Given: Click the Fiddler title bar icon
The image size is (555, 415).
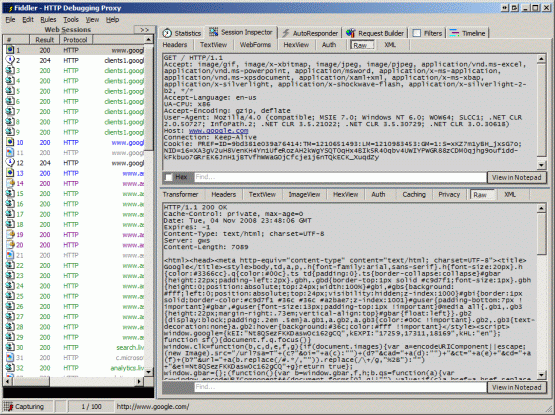Looking at the screenshot, I should click(x=10, y=8).
